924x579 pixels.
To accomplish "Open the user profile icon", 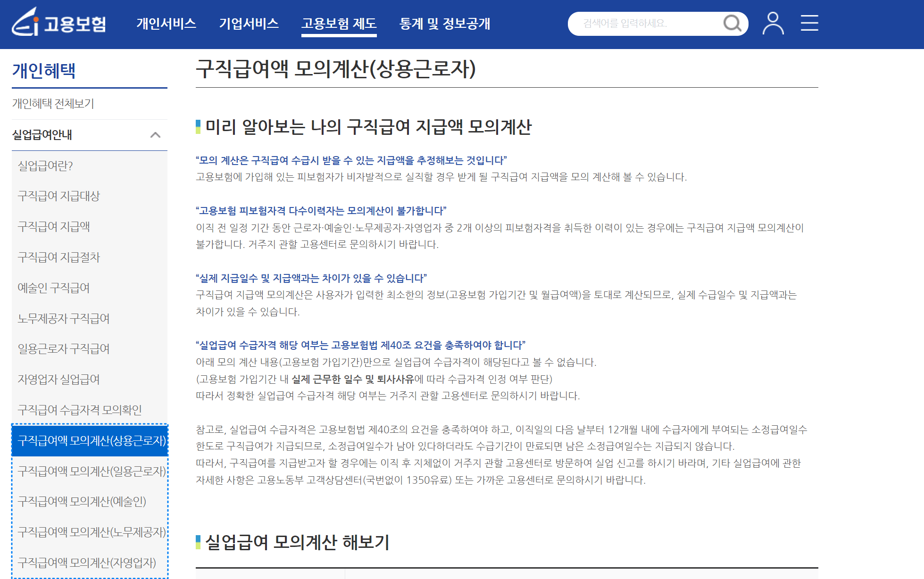I will click(773, 23).
